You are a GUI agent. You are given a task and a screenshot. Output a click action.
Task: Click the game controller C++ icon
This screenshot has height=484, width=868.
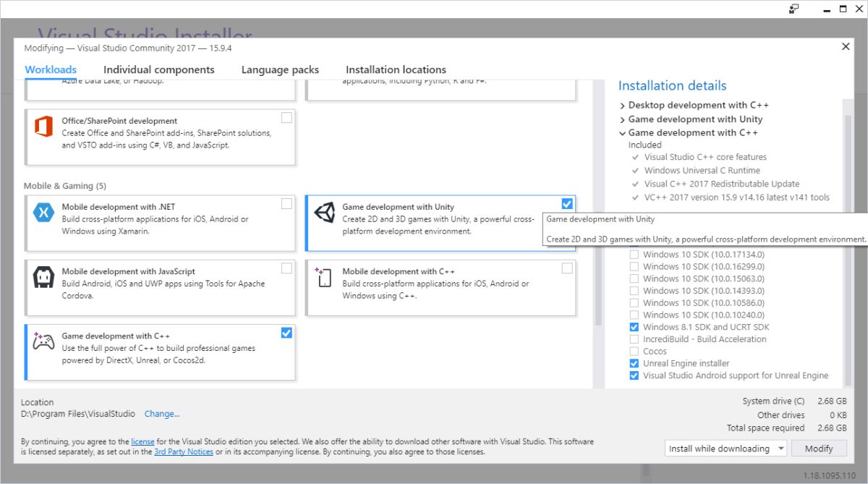click(x=43, y=341)
